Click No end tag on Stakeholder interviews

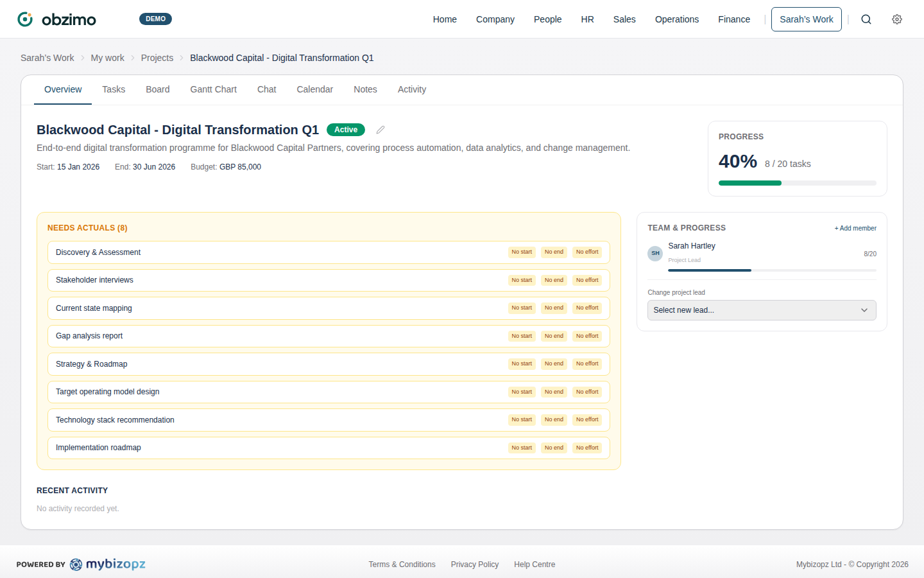(554, 280)
